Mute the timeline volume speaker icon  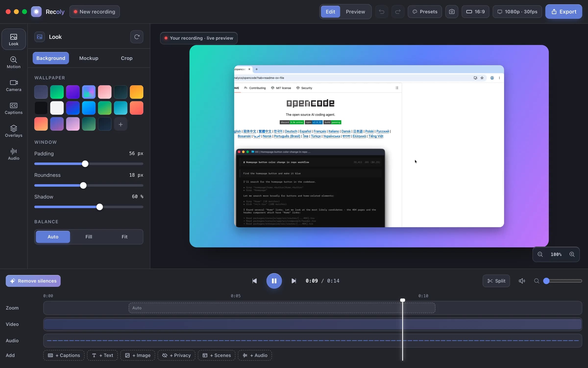pyautogui.click(x=522, y=281)
